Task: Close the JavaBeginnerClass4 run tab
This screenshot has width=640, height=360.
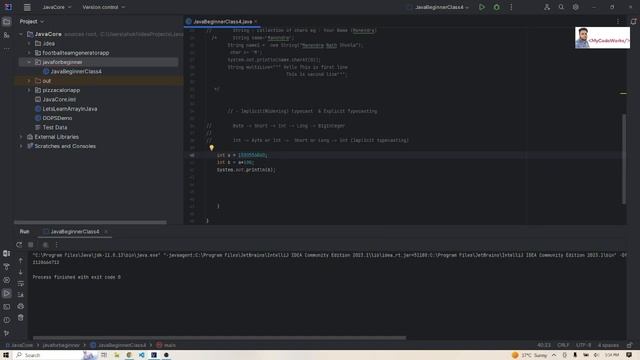Action: 106,231
